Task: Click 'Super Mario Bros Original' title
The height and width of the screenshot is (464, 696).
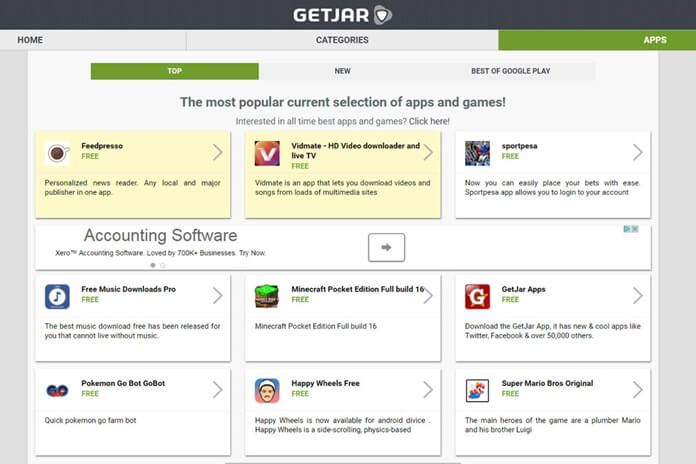Action: click(547, 383)
